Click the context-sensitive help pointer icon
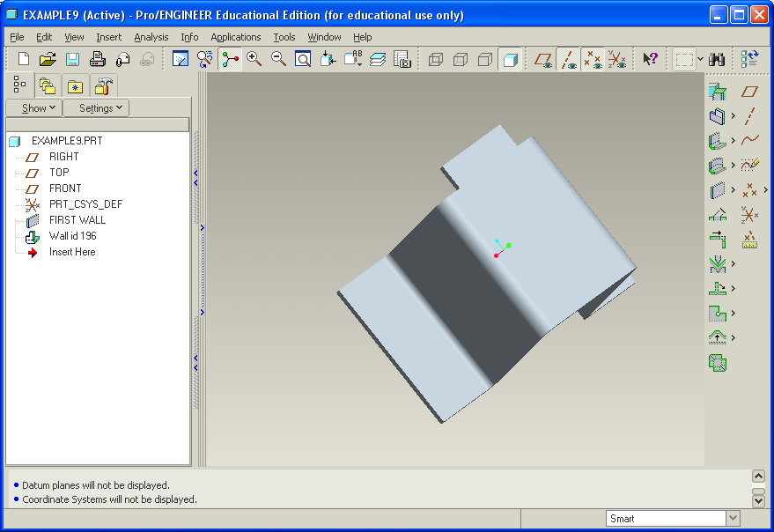The image size is (774, 532). click(650, 59)
